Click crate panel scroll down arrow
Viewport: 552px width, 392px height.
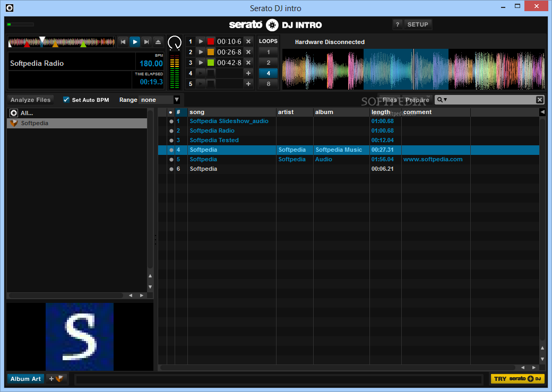click(150, 287)
